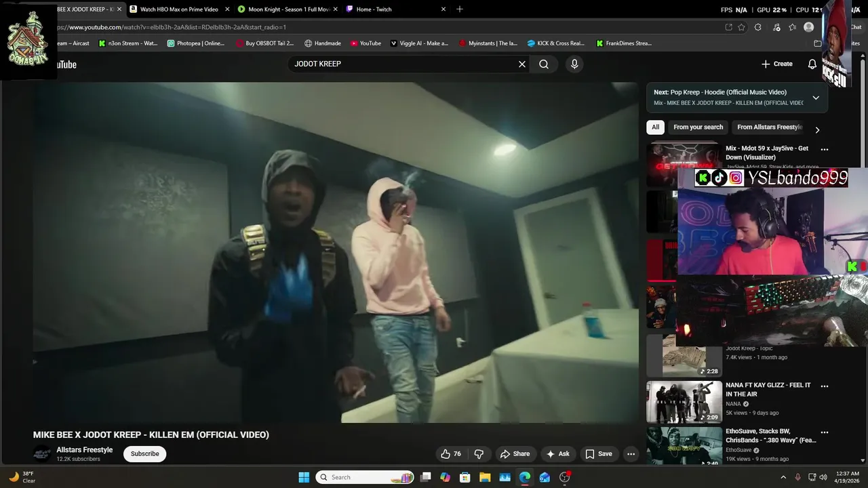Save video to a playlist
Image resolution: width=868 pixels, height=488 pixels.
(599, 453)
